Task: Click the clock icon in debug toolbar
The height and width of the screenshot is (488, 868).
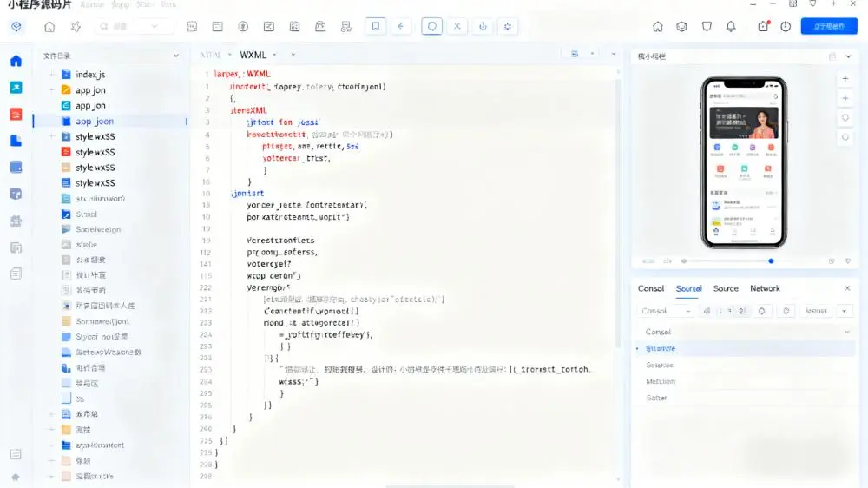Action: pyautogui.click(x=786, y=311)
